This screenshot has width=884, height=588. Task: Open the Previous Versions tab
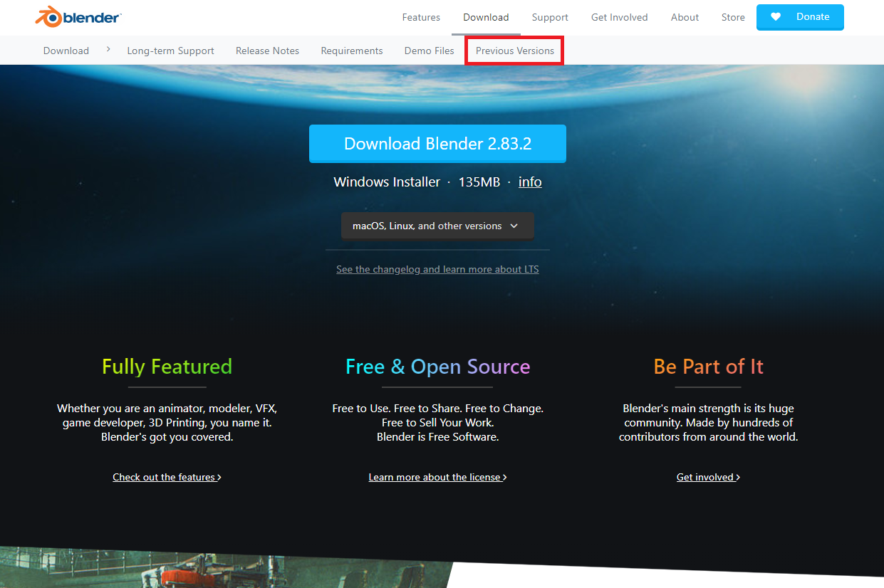(515, 51)
